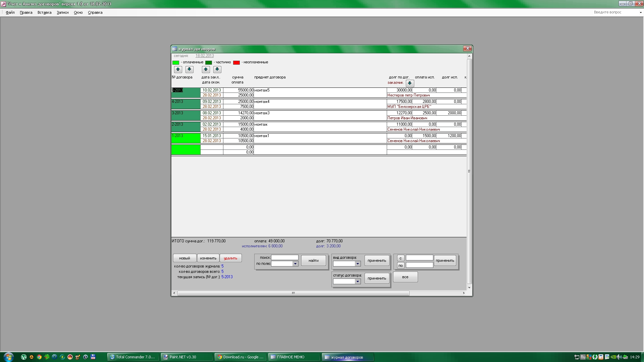
Task: Expand the по полю dropdown
Action: tap(295, 264)
